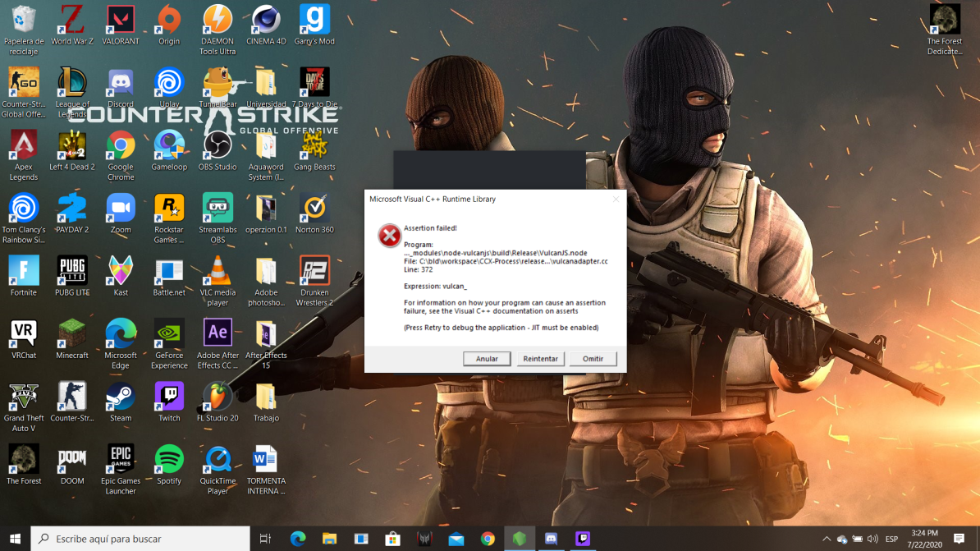Select the Steam desktop icon
980x551 pixels.
click(x=120, y=402)
